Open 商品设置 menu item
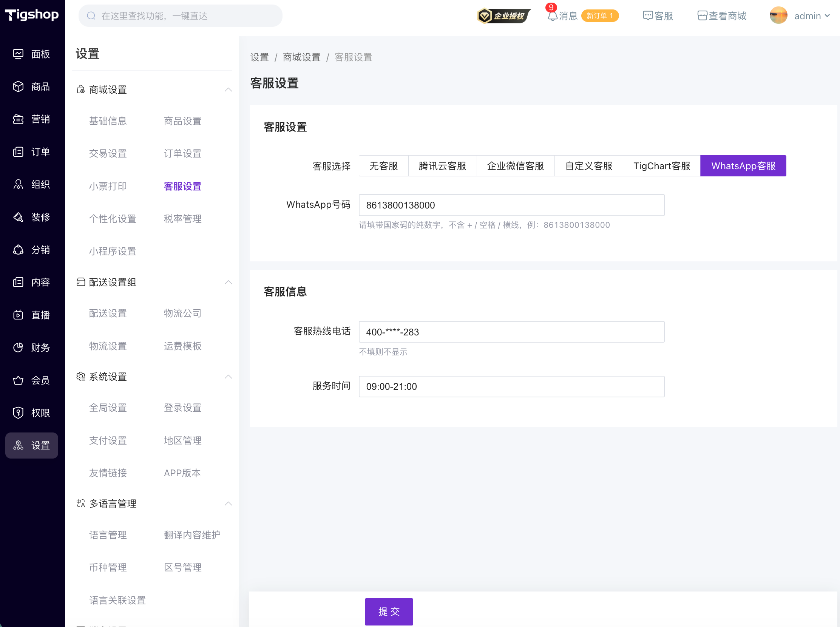Viewport: 840px width, 627px height. [182, 121]
